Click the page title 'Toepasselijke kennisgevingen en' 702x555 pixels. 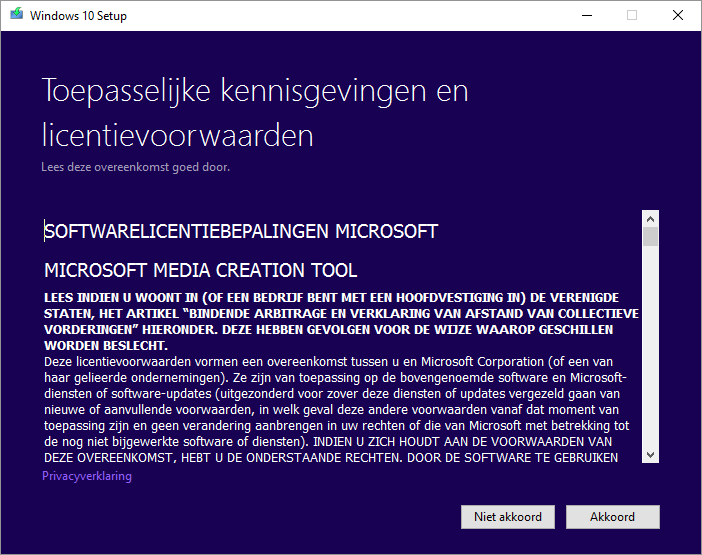pyautogui.click(x=255, y=91)
